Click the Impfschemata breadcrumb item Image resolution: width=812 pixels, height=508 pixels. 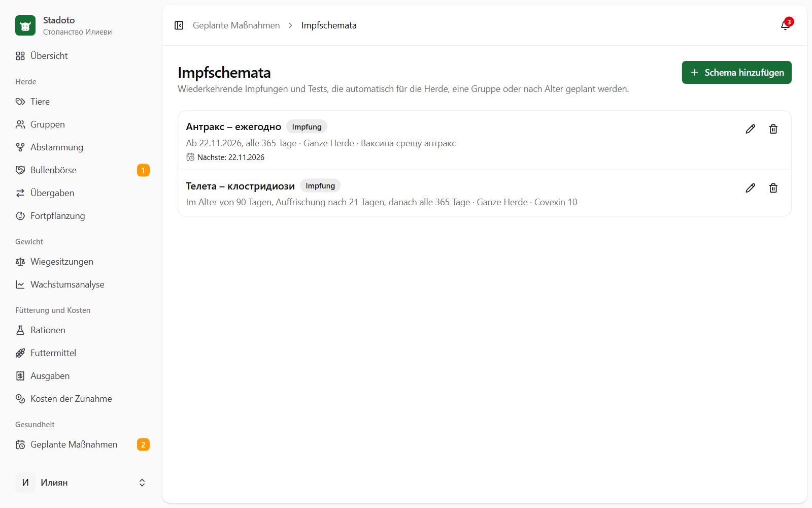(x=329, y=25)
